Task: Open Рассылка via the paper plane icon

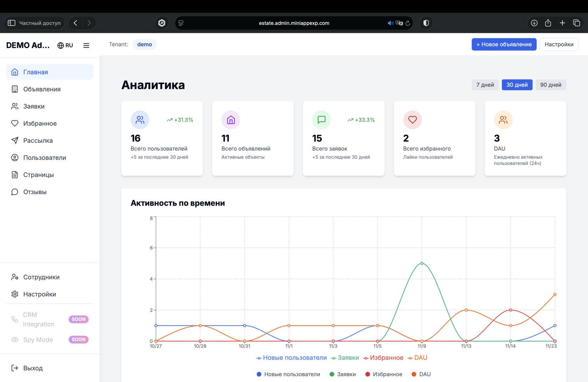Action: (15, 140)
